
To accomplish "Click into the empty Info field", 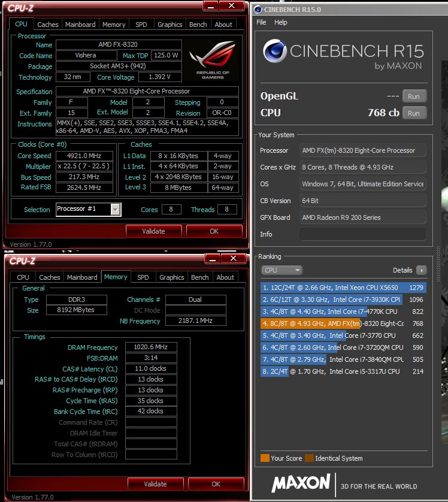I will click(x=363, y=234).
